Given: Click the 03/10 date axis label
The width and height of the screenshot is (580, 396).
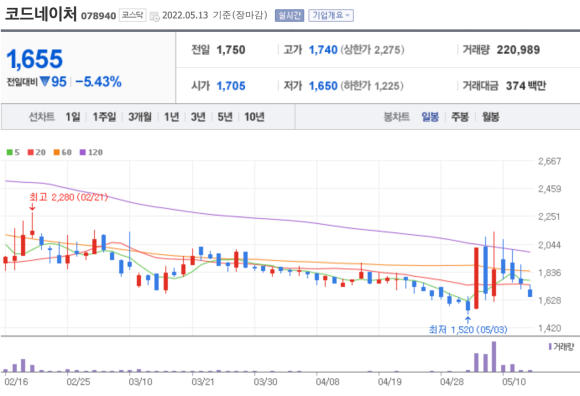Looking at the screenshot, I should coord(140,382).
